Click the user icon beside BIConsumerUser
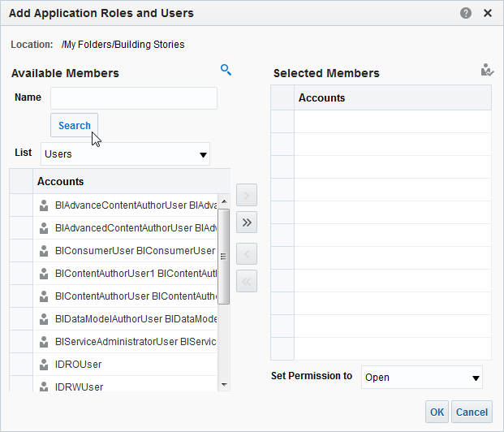504x432 pixels. [x=44, y=251]
